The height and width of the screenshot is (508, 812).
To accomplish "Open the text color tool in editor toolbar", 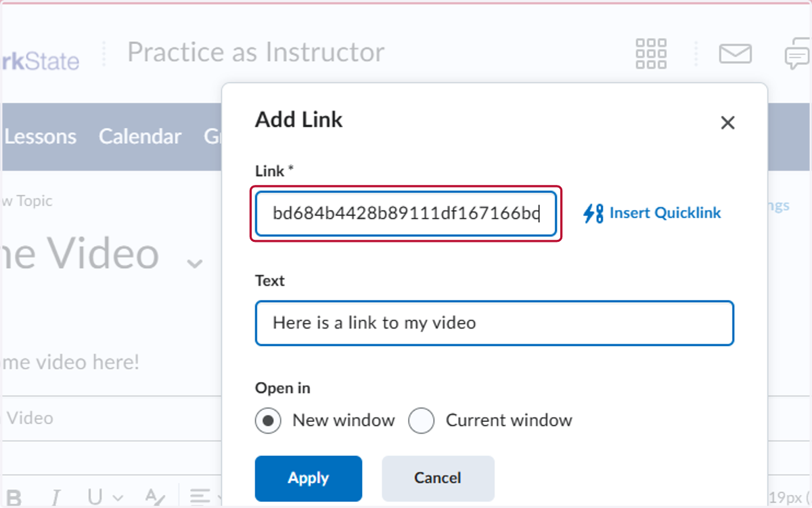I will 155,498.
